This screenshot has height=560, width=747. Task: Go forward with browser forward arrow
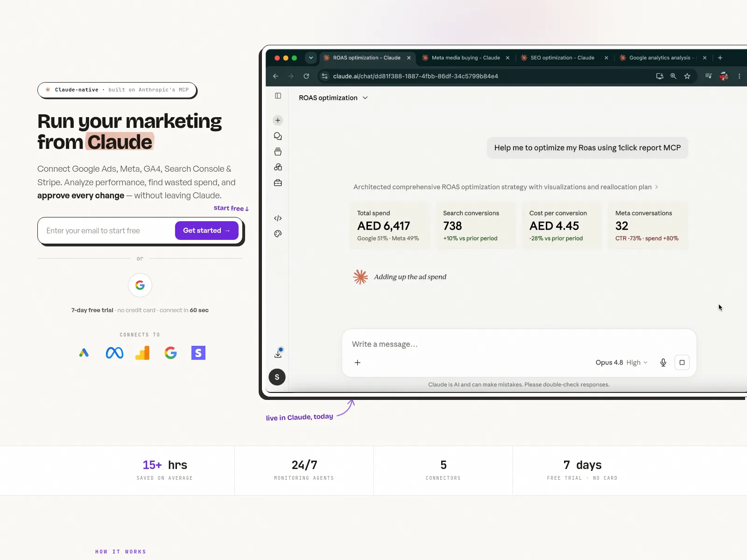291,76
